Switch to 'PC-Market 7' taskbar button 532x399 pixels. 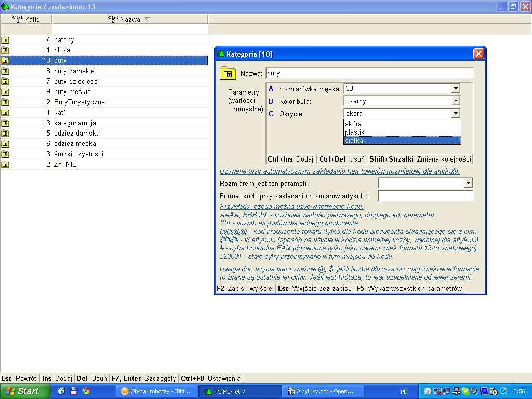240,391
